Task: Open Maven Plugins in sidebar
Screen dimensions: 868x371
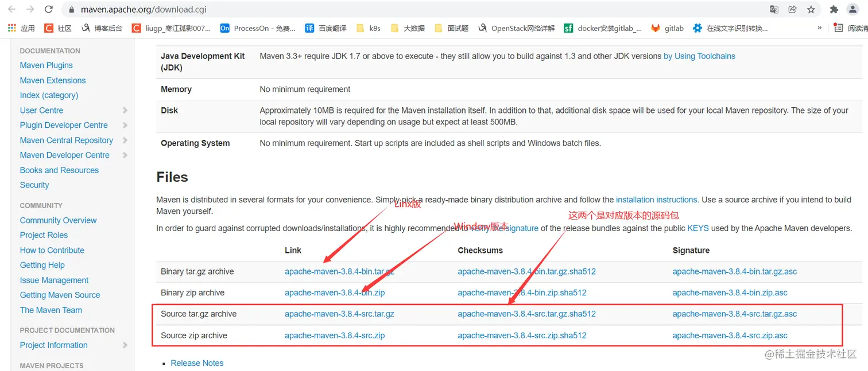Action: click(46, 65)
